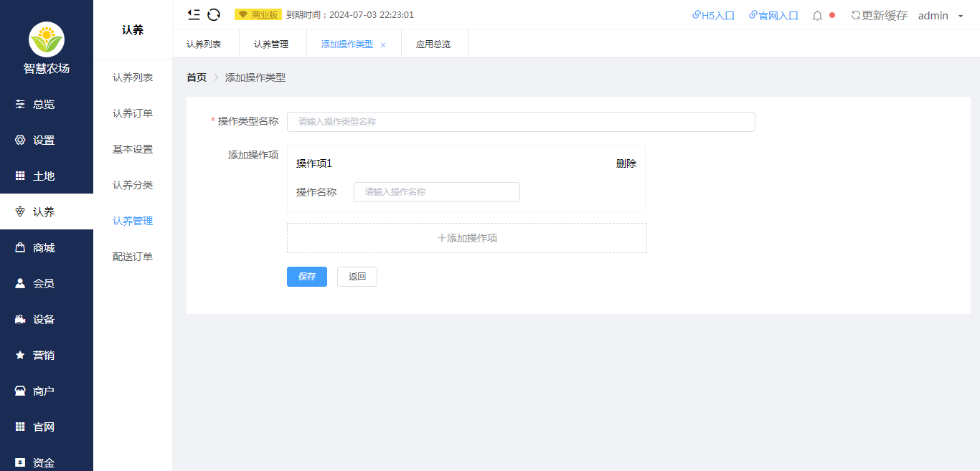This screenshot has height=471, width=980.
Task: Focus the 操作类型名称 input field
Action: [521, 122]
